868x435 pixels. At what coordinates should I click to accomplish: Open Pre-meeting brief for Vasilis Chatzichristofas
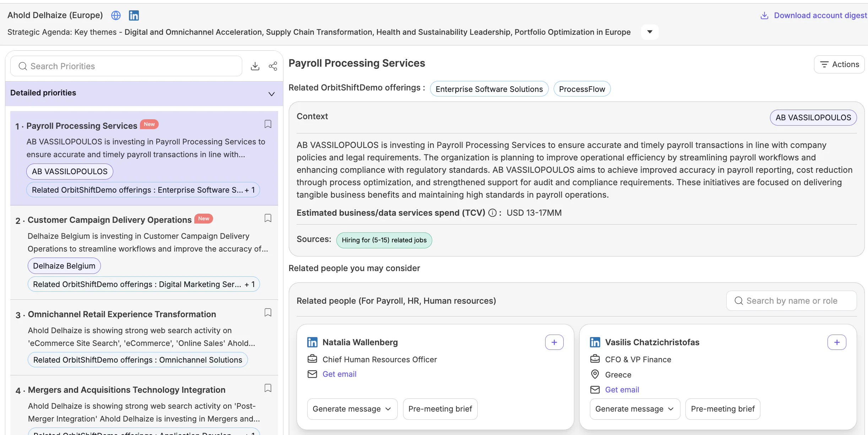pyautogui.click(x=722, y=409)
